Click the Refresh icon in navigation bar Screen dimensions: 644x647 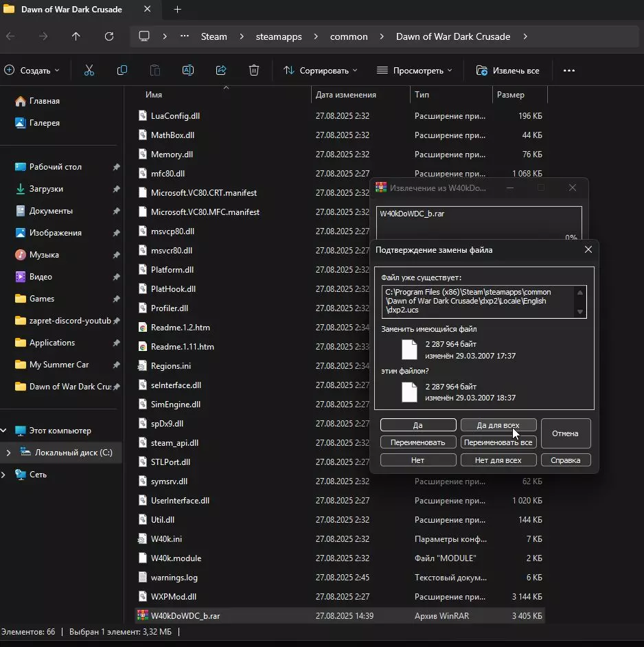click(x=109, y=36)
